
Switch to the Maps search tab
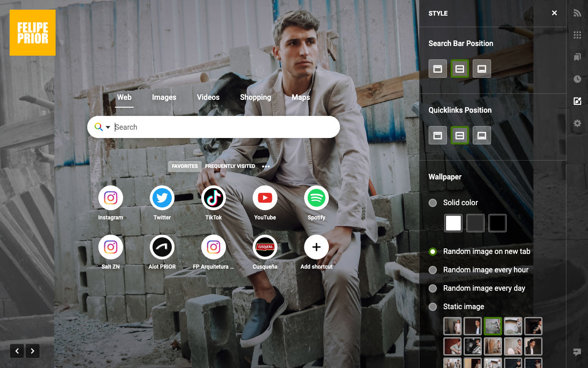[x=301, y=97]
